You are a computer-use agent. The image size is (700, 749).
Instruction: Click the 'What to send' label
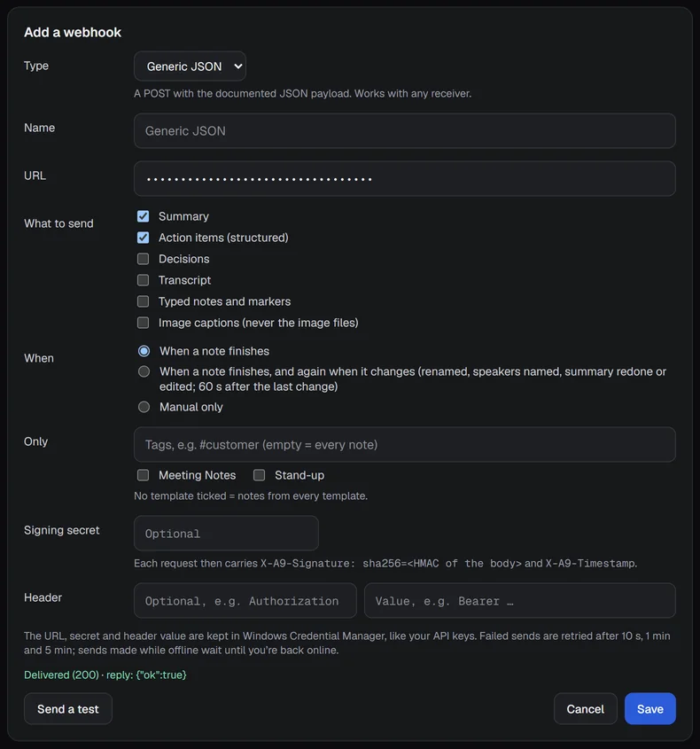tap(58, 223)
